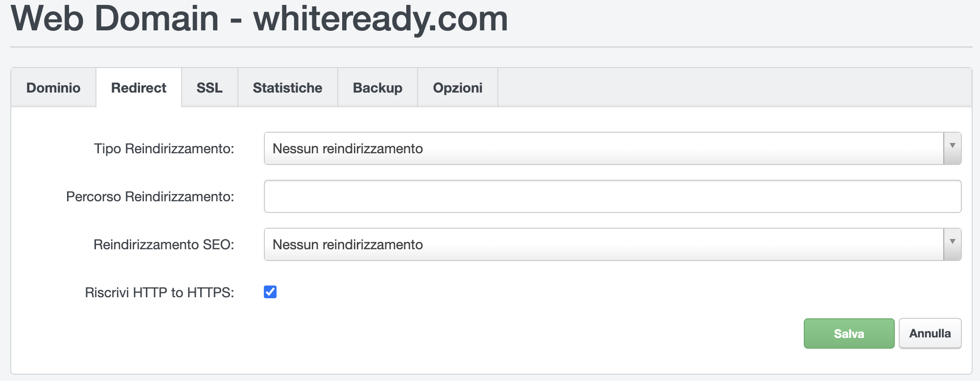
Task: Click the "Tipo Reindirizzamento:" label
Action: click(164, 148)
